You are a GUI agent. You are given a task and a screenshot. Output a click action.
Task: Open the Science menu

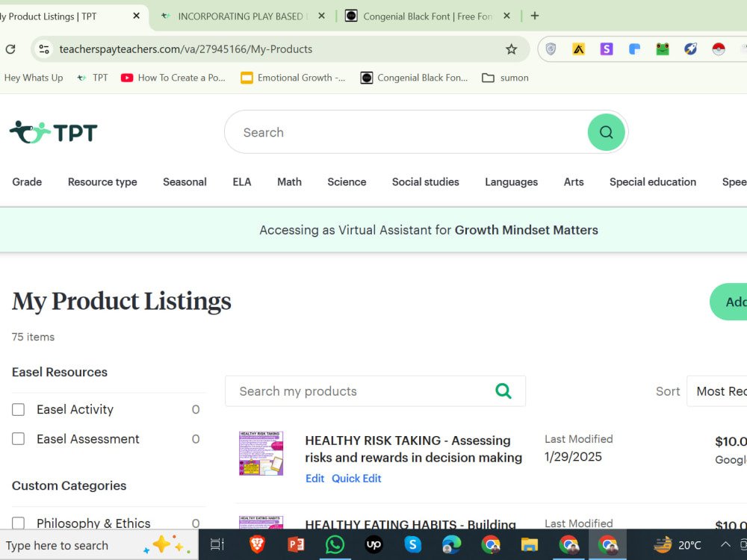tap(347, 182)
